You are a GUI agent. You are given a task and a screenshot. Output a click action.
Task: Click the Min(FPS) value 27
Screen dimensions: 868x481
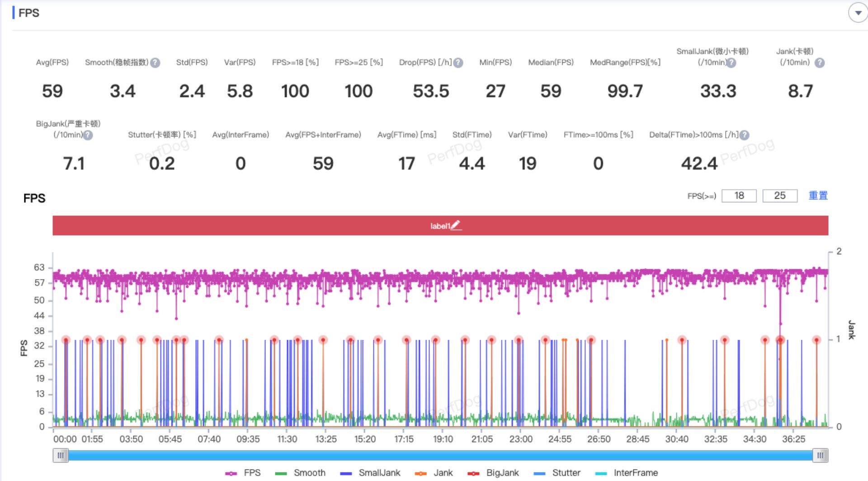[x=495, y=91]
